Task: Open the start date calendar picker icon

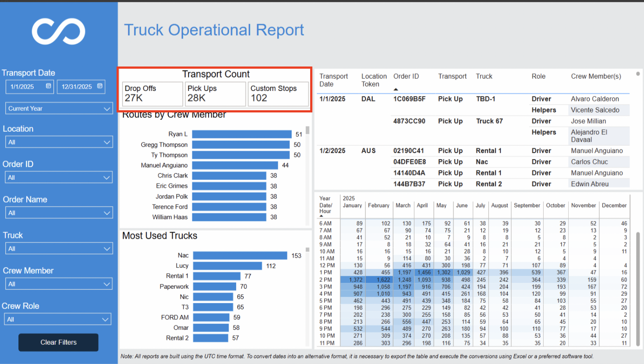Action: (x=48, y=86)
